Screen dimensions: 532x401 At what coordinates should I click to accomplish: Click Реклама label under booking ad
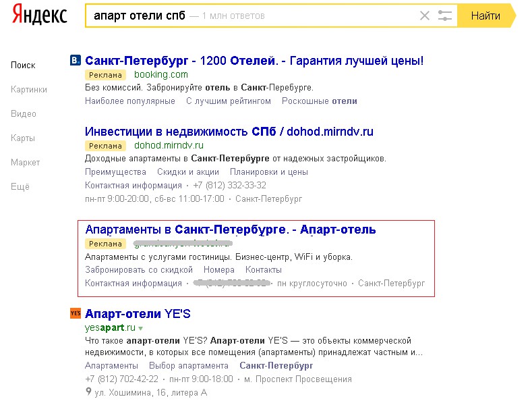click(x=105, y=75)
